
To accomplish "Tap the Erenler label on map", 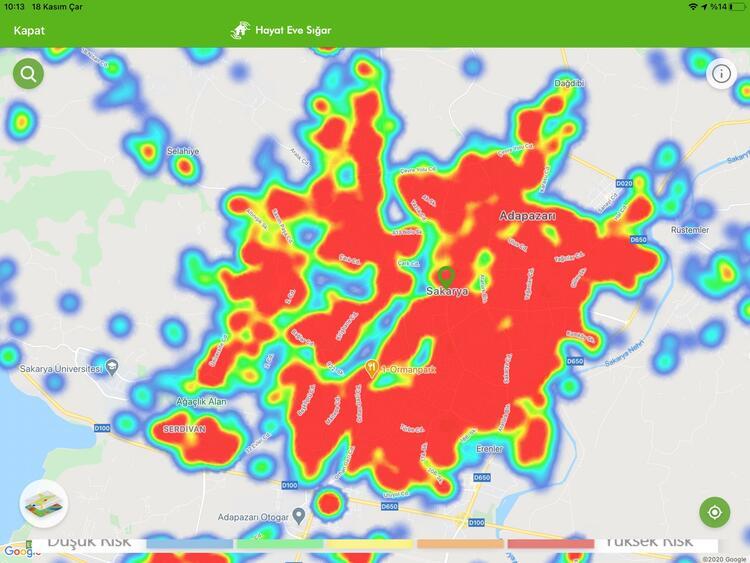I will [490, 447].
